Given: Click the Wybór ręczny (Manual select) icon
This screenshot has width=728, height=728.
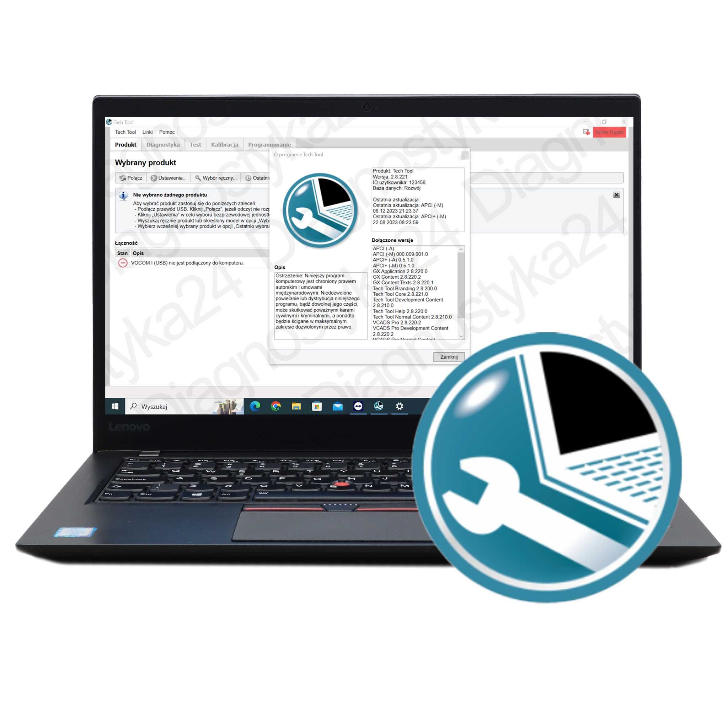Looking at the screenshot, I should tap(237, 179).
